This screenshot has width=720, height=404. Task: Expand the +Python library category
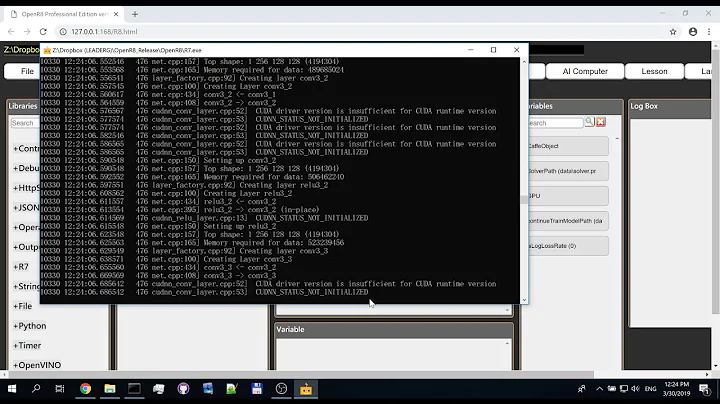coord(29,326)
